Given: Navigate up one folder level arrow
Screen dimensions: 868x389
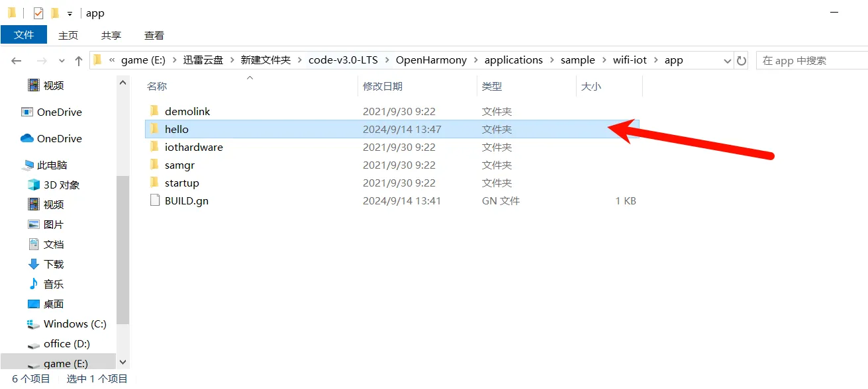Looking at the screenshot, I should tap(79, 60).
